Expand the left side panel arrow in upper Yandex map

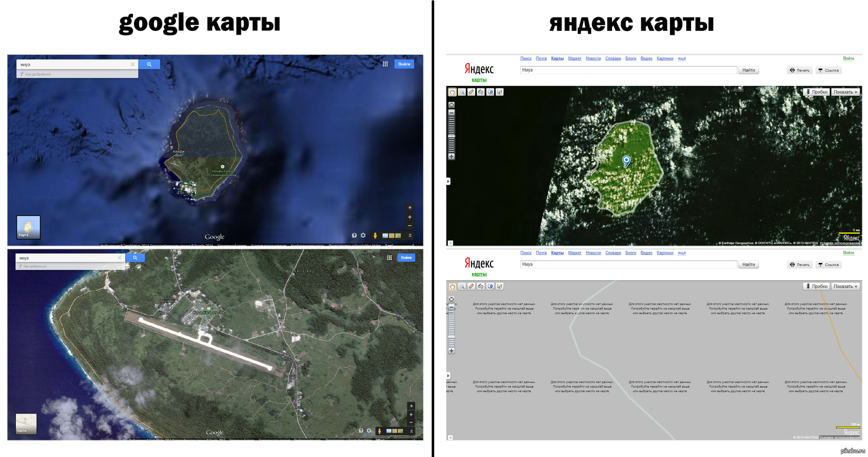pos(448,181)
